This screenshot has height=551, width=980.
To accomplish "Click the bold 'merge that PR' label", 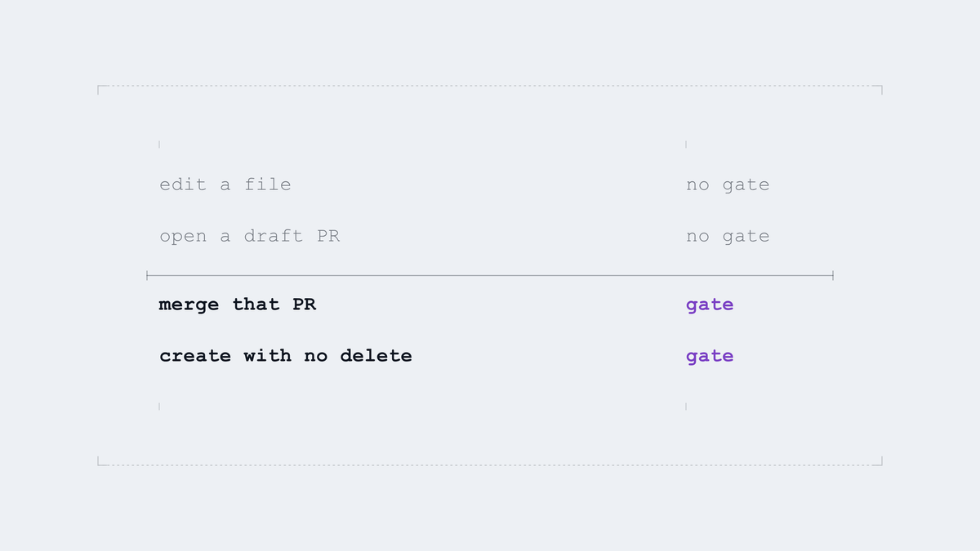I will tap(238, 304).
